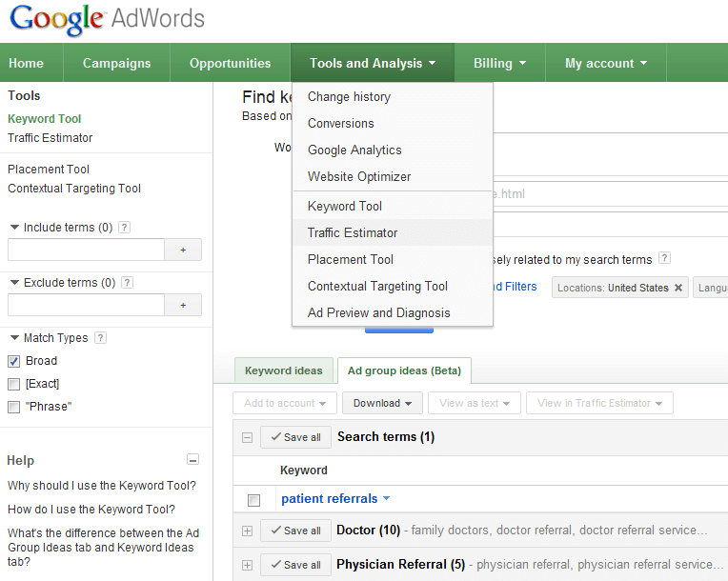Screen dimensions: 728x581
Task: Click help icon beside 'related to my search terms'
Action: [x=664, y=258]
